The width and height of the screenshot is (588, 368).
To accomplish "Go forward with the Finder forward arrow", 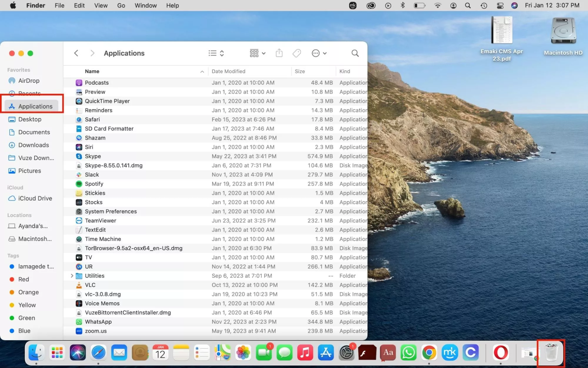I will (x=92, y=53).
